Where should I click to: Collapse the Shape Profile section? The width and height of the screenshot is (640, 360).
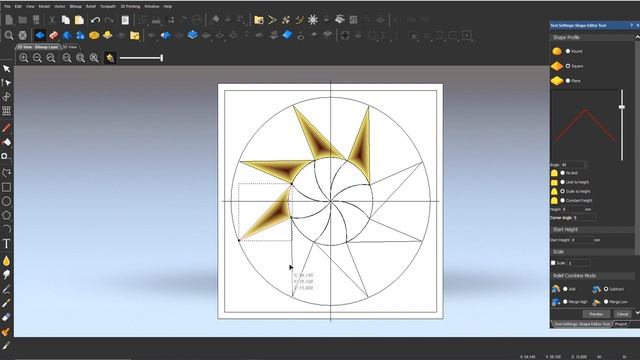click(592, 37)
